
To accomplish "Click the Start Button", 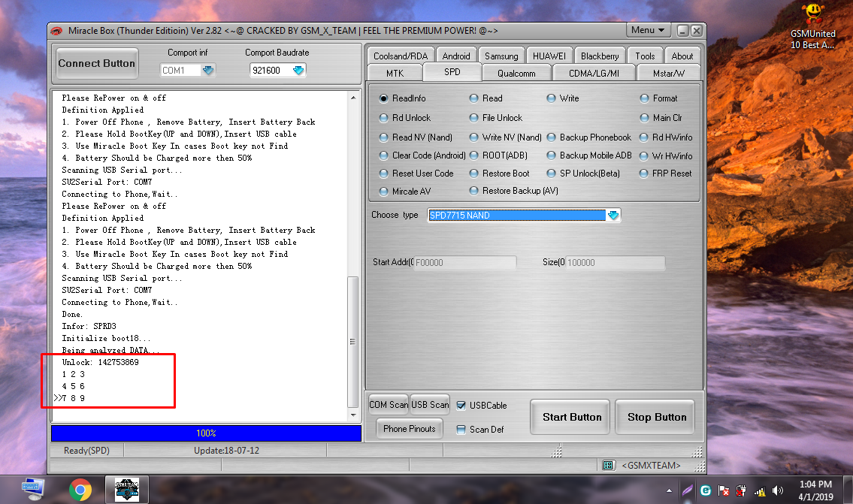I will [x=572, y=417].
